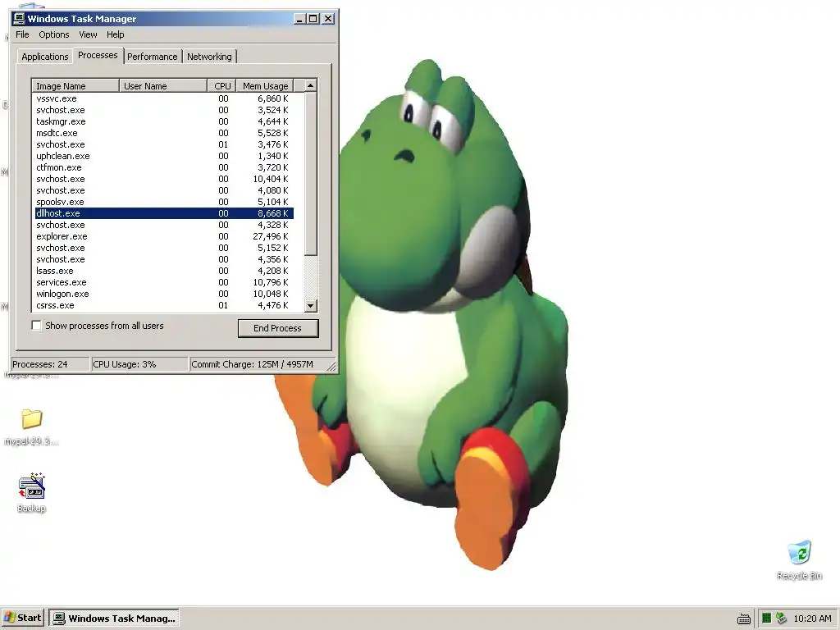Enable Show processes from all users
This screenshot has width=840, height=630.
click(36, 325)
